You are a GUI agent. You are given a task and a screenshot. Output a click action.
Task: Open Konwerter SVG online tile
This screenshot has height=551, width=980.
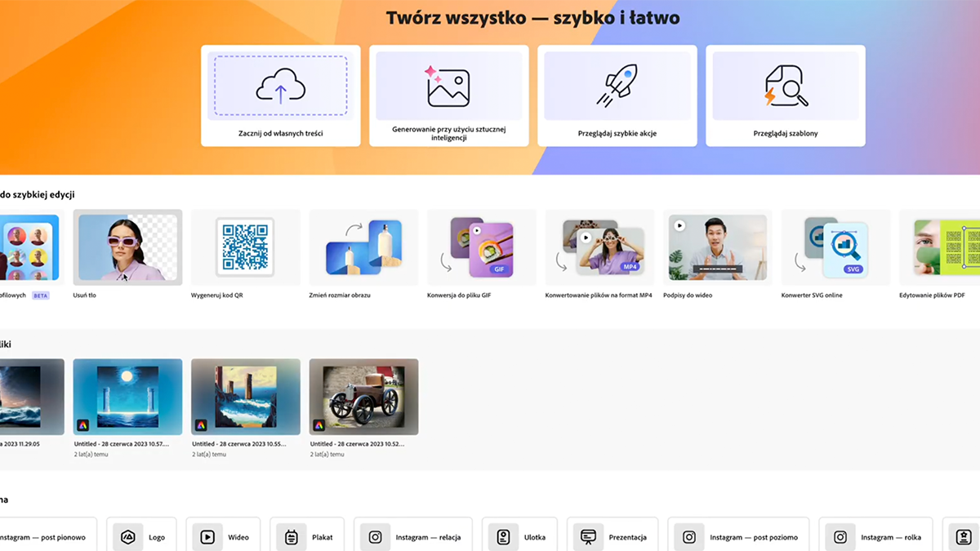[835, 247]
